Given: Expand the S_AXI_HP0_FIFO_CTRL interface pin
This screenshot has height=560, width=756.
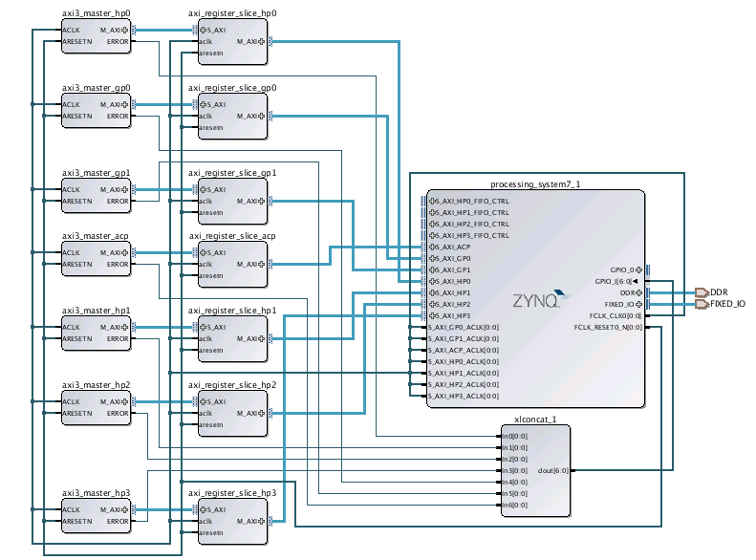Looking at the screenshot, I should (433, 201).
